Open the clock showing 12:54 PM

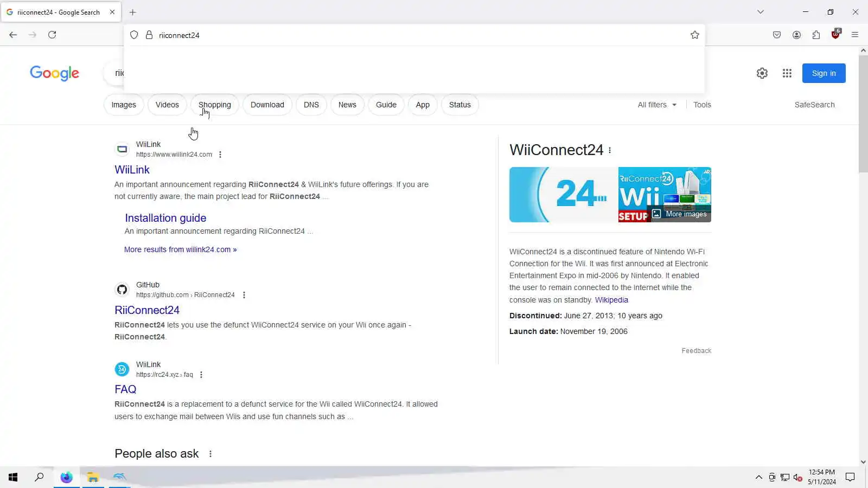point(821,477)
